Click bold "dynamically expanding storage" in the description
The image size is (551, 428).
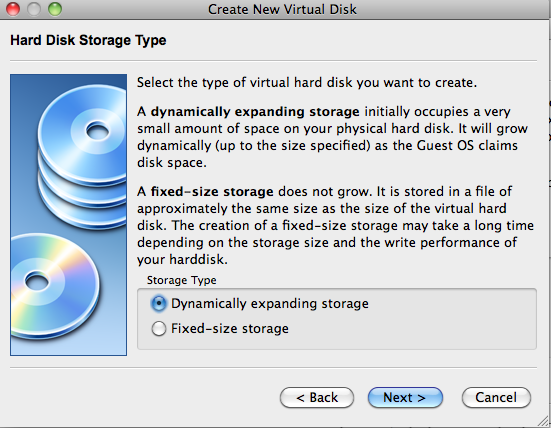(x=255, y=112)
